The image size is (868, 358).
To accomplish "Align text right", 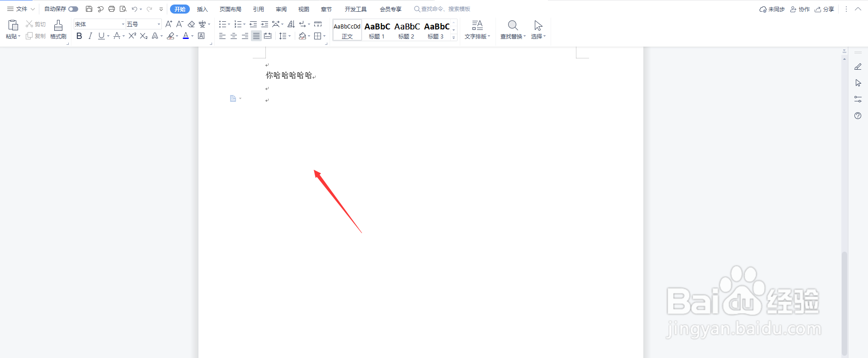I will tap(245, 36).
